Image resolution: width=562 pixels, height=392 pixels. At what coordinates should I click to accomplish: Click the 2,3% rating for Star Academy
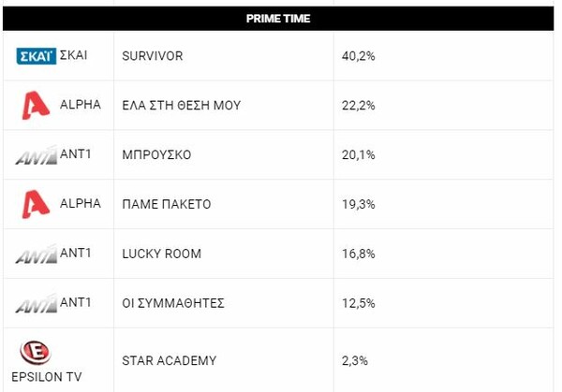[357, 359]
